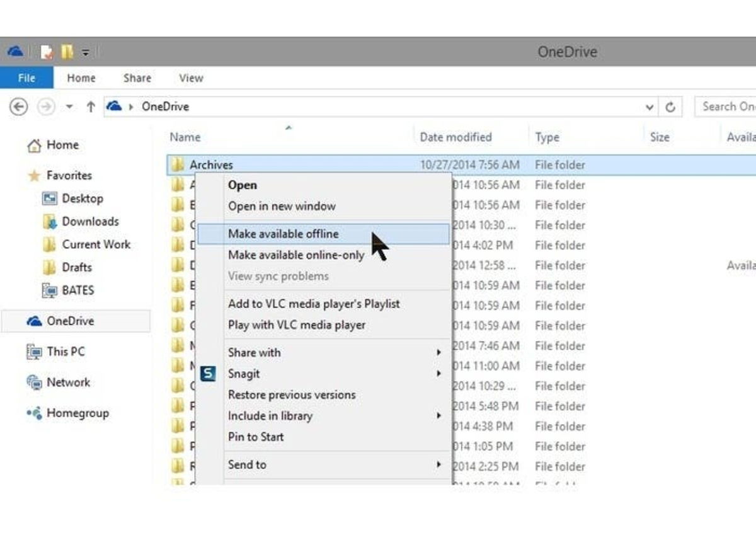Click the Home house icon in sidebar
The height and width of the screenshot is (540, 756).
(34, 146)
